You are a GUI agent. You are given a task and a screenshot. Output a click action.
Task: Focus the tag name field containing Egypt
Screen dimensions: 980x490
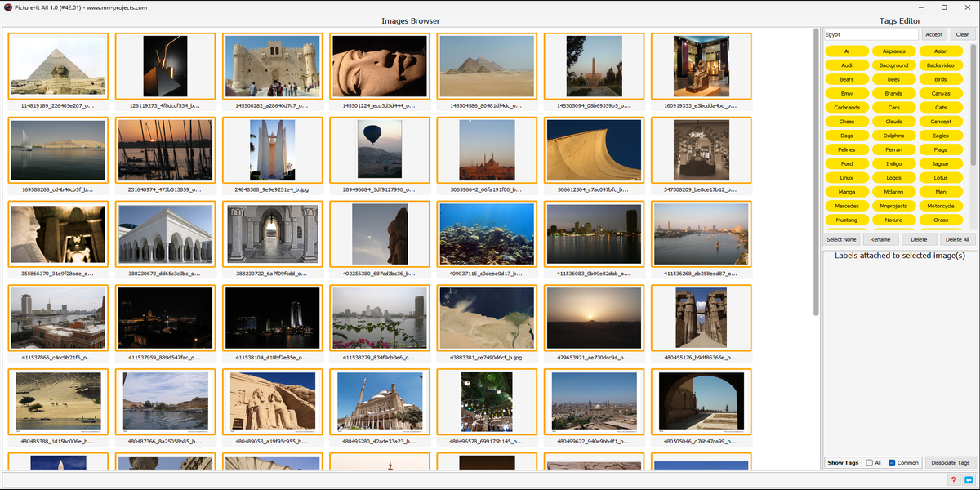coord(871,34)
